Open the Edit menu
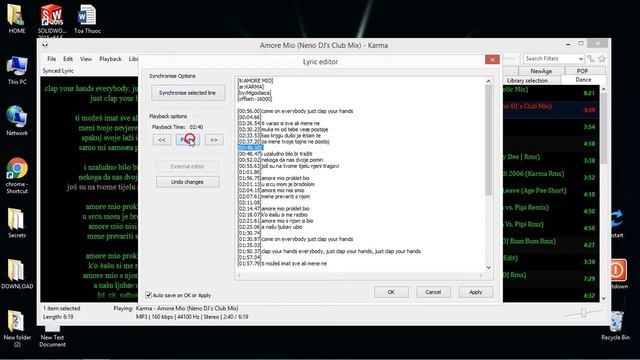 tap(68, 59)
